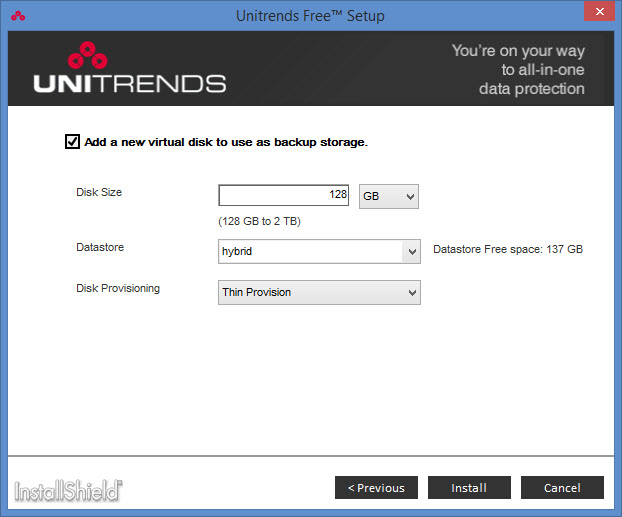Close the Unitrends Free Setup window
Image resolution: width=622 pixels, height=517 pixels.
(599, 11)
